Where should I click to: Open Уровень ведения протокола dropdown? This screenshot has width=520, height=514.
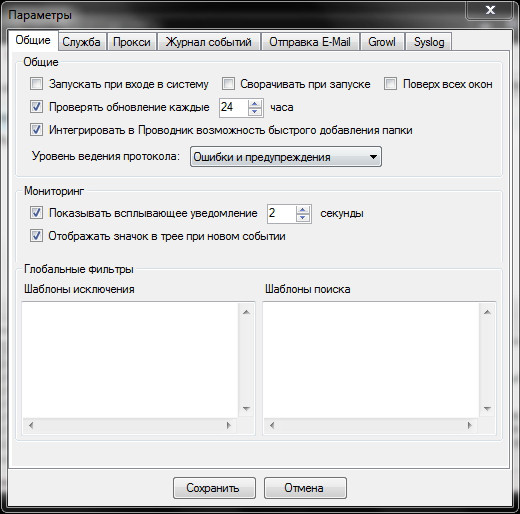click(286, 157)
